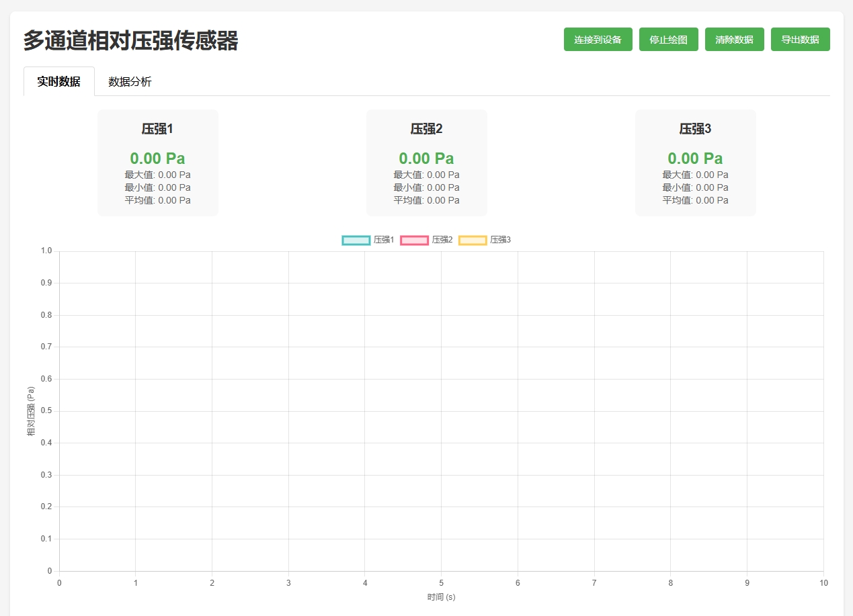The width and height of the screenshot is (853, 616).
Task: Select the 压强1 card title
Action: 157,129
